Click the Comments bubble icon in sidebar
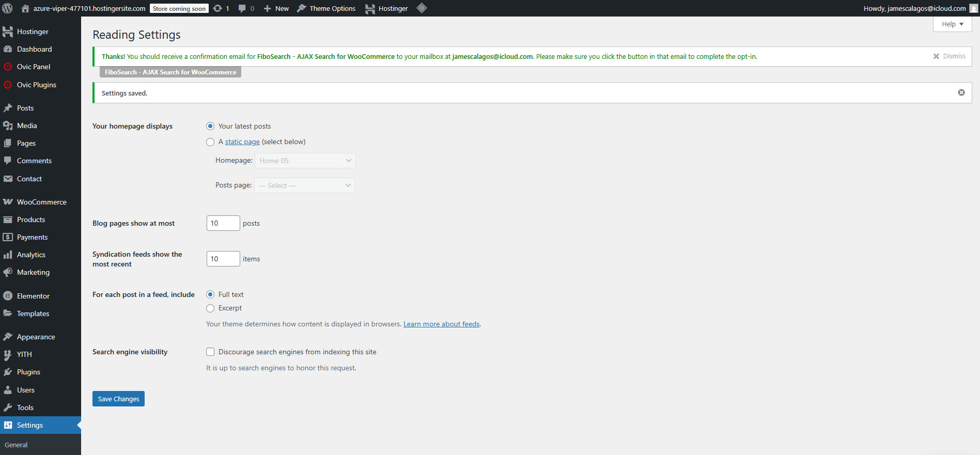 [8, 161]
